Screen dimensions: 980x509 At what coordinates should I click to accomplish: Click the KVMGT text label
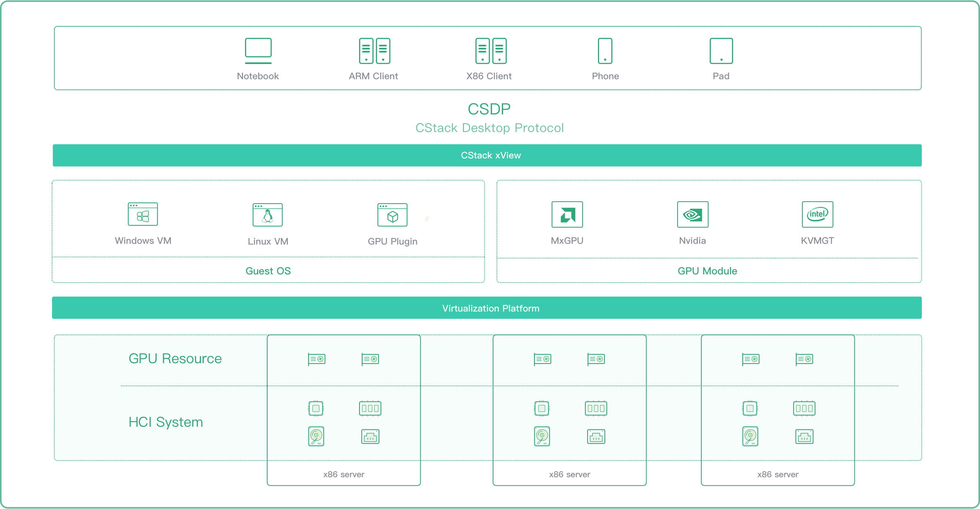pyautogui.click(x=817, y=241)
